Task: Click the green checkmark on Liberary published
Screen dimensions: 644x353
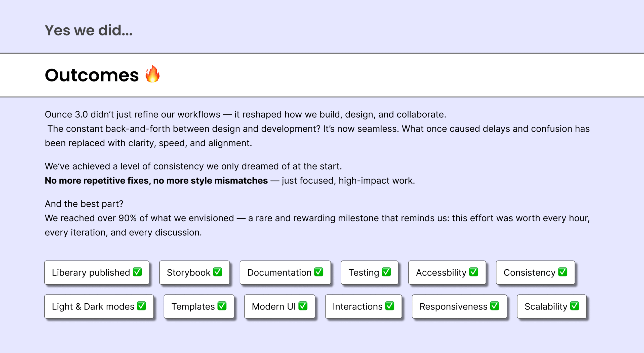Action: pyautogui.click(x=137, y=272)
